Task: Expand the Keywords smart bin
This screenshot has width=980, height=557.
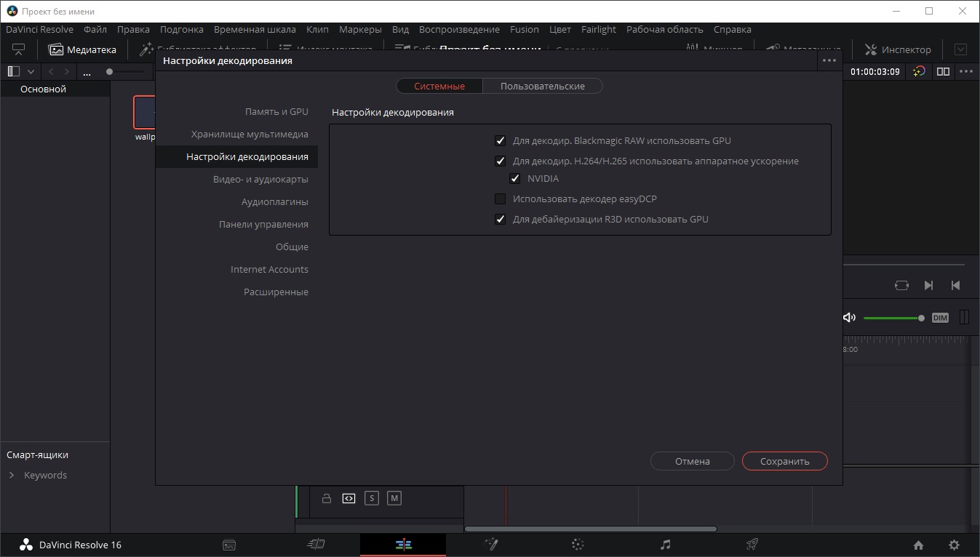Action: pyautogui.click(x=12, y=476)
